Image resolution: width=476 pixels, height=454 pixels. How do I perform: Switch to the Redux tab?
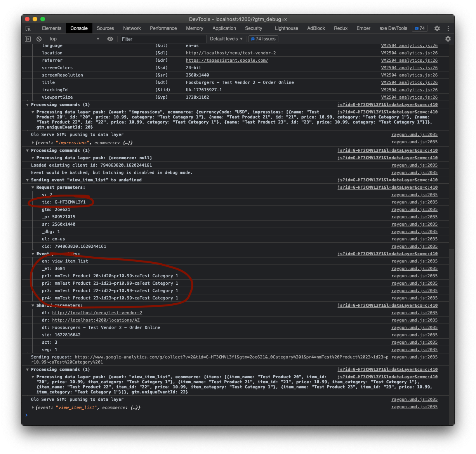click(x=340, y=28)
